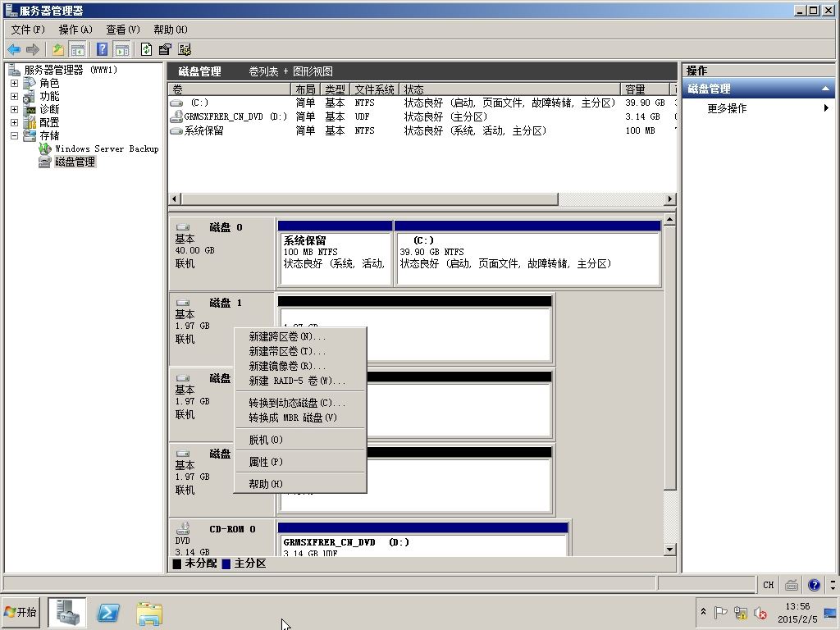Choose 新建带区卷(T) in the context menu

point(300,351)
